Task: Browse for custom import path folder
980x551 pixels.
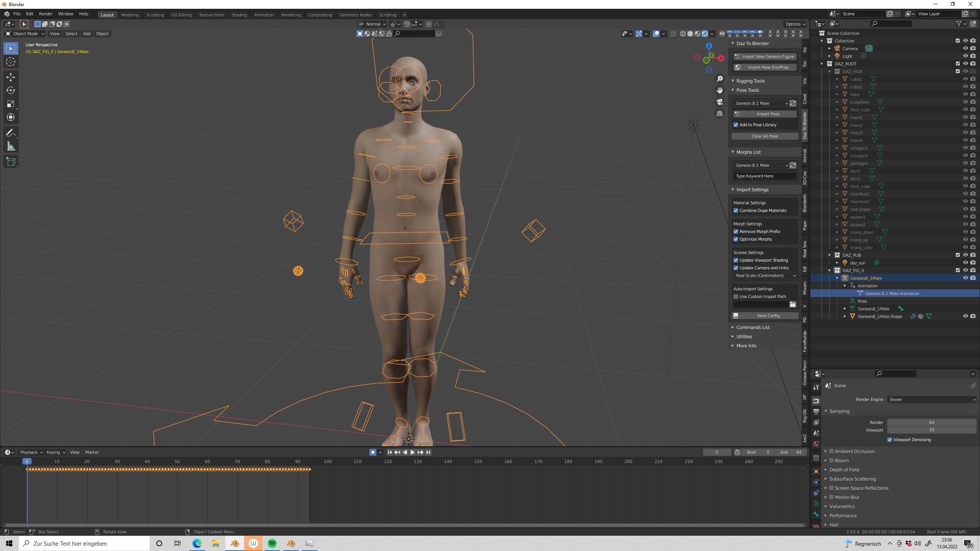Action: 793,305
